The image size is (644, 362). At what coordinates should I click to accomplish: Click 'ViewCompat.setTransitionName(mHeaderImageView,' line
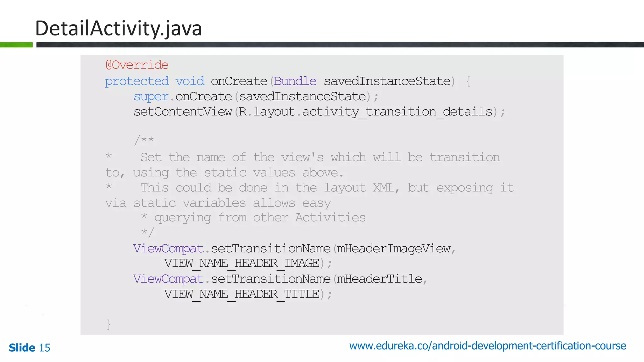tap(294, 249)
